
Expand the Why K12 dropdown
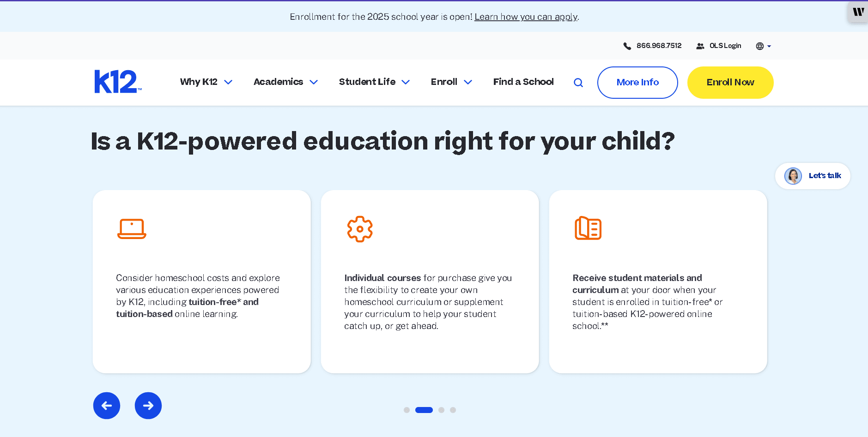[x=206, y=82]
